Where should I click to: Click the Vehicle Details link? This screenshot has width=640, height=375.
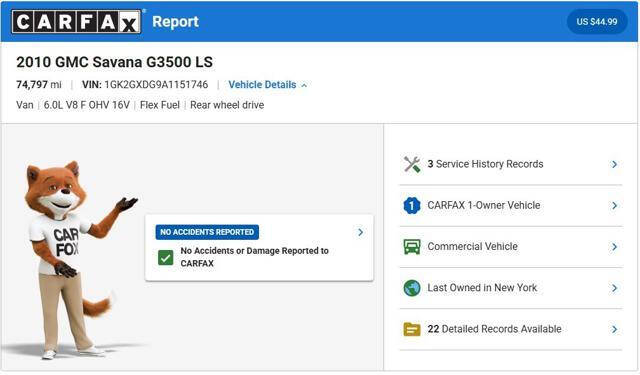click(x=262, y=85)
